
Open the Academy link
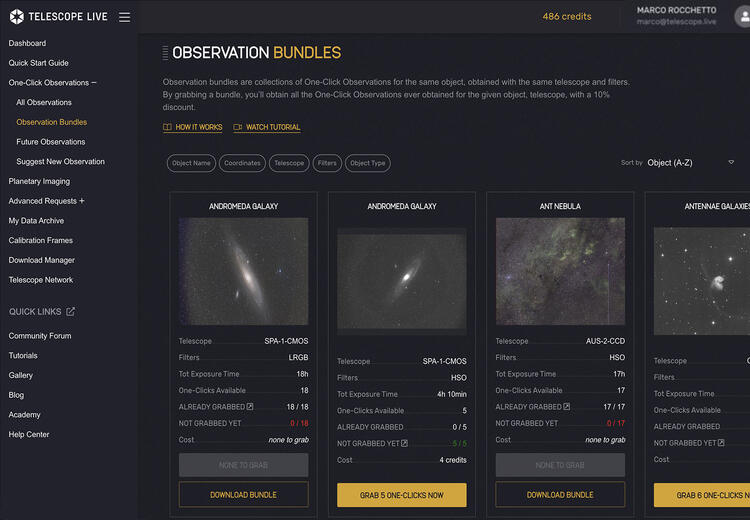pyautogui.click(x=24, y=415)
